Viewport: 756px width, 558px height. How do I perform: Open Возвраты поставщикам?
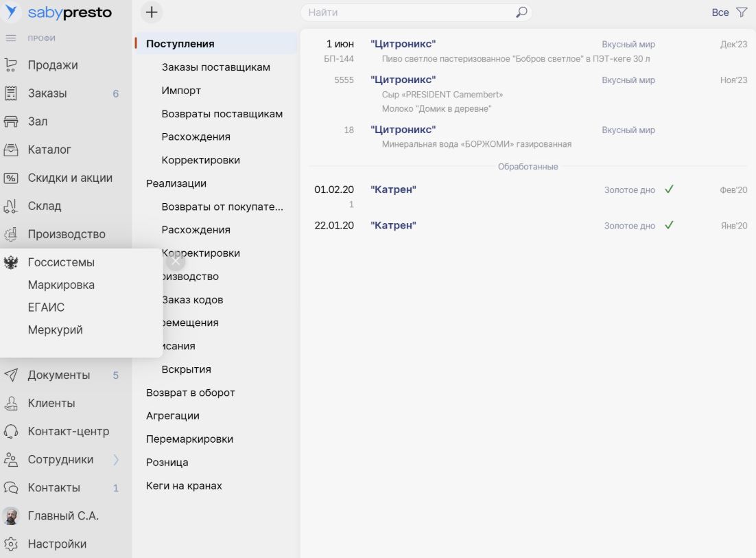[x=222, y=114]
